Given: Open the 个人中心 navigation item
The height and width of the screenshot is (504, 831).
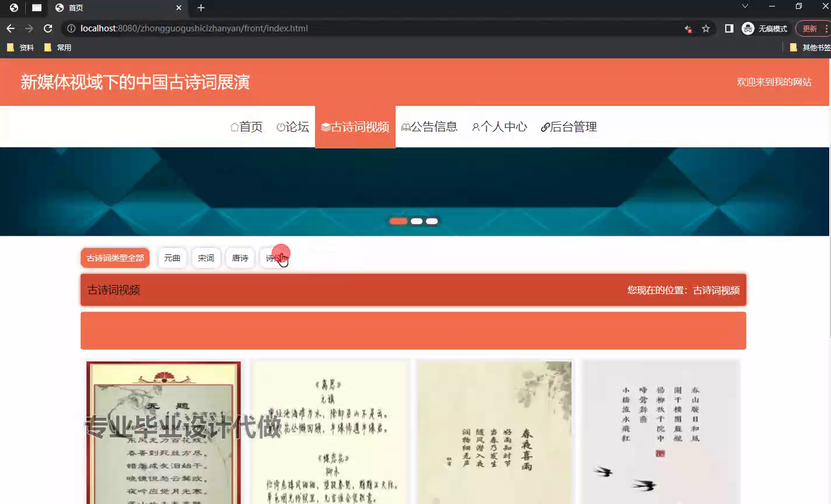Looking at the screenshot, I should (x=500, y=127).
